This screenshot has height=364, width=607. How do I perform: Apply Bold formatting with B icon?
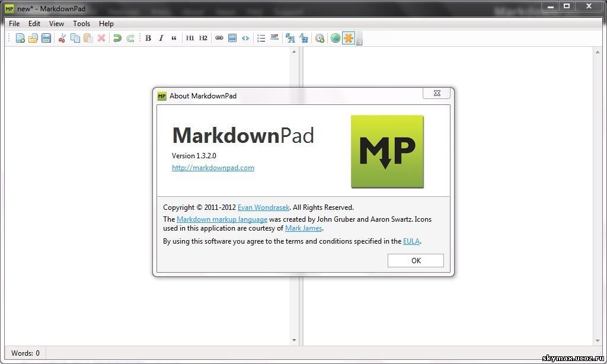point(148,38)
